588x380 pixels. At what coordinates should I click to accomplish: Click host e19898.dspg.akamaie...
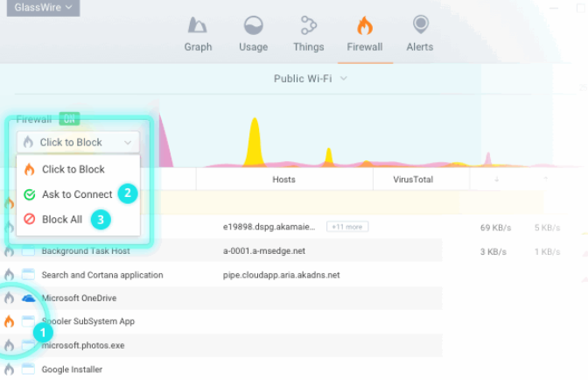pyautogui.click(x=269, y=227)
